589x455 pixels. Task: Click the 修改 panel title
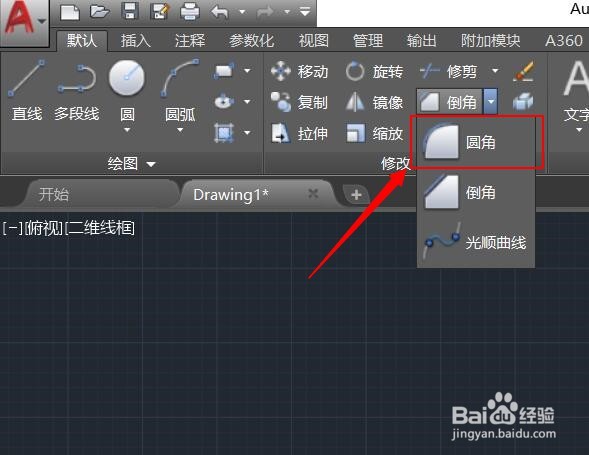point(395,164)
